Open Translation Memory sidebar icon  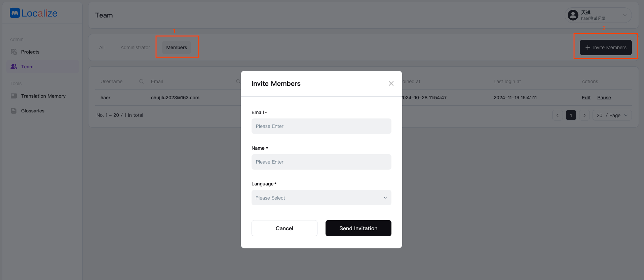[14, 96]
